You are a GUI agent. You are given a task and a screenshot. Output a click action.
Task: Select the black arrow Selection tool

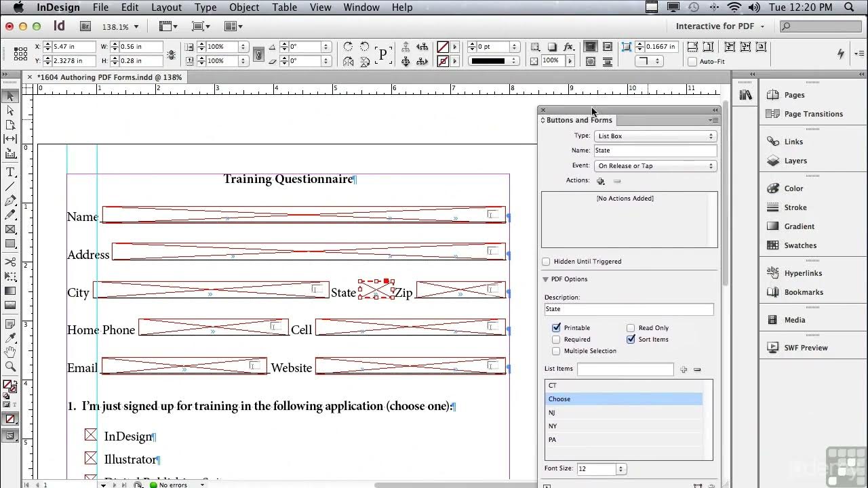tap(10, 96)
